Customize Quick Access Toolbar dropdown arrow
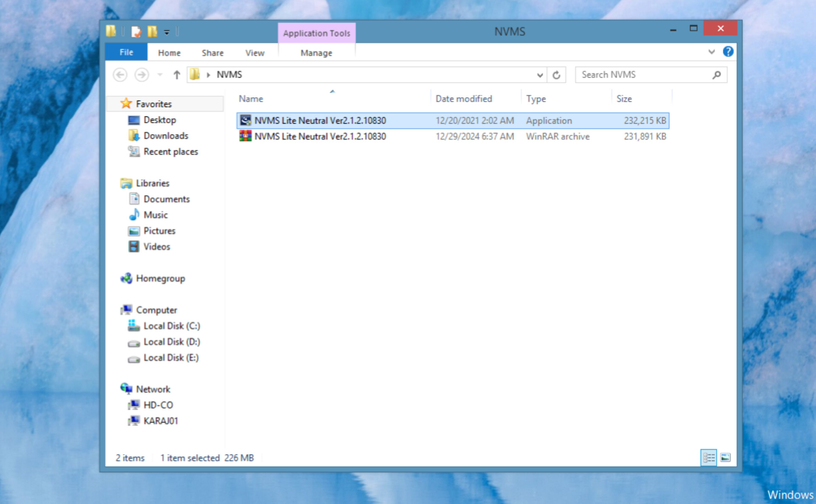Viewport: 816px width, 504px height. tap(167, 32)
